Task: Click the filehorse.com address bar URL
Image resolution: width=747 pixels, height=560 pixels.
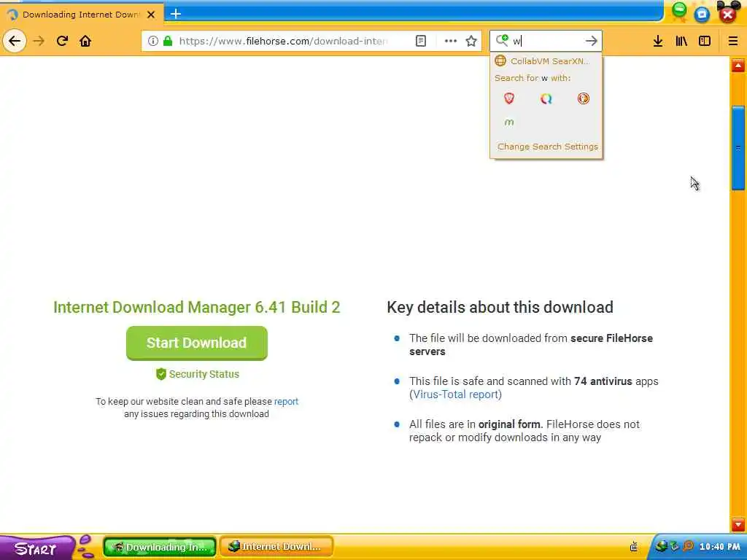Action: (284, 41)
